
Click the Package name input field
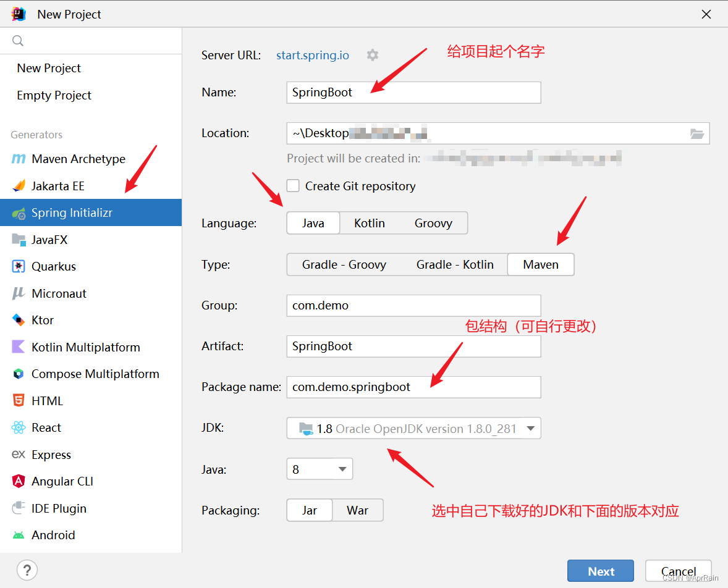point(413,387)
